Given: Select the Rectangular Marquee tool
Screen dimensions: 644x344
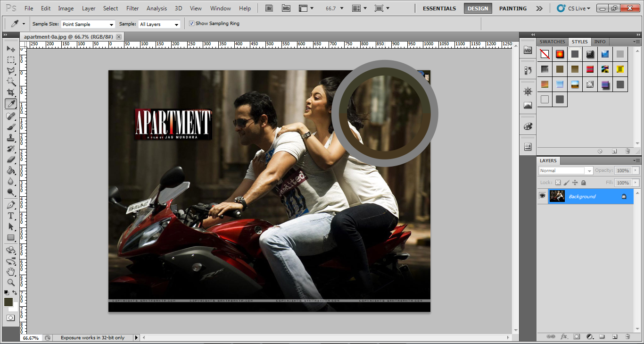Looking at the screenshot, I should 10,60.
